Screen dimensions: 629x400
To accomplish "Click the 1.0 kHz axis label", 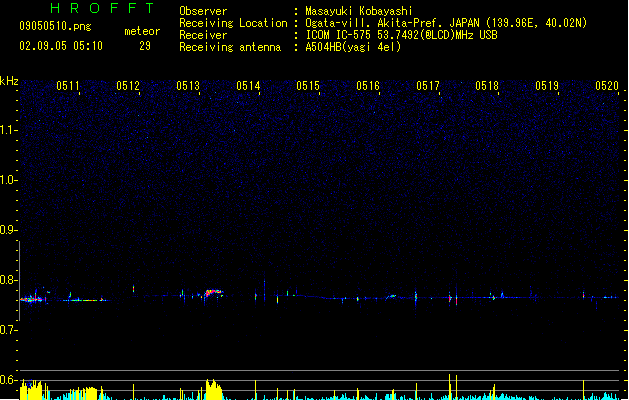I will (9, 180).
